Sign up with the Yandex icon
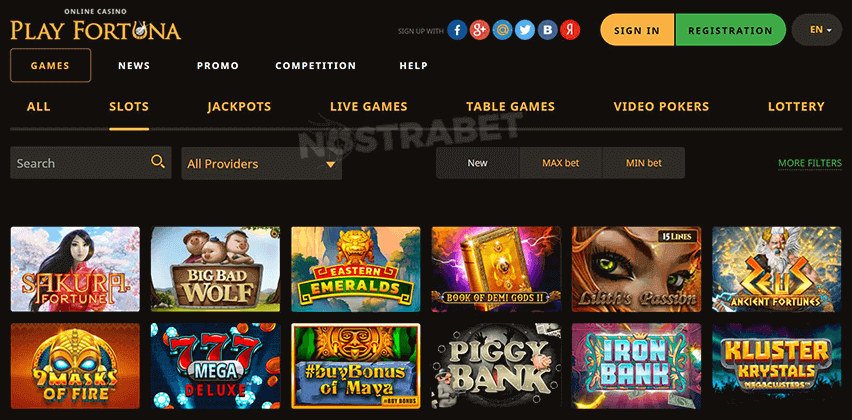852x420 pixels. [570, 30]
